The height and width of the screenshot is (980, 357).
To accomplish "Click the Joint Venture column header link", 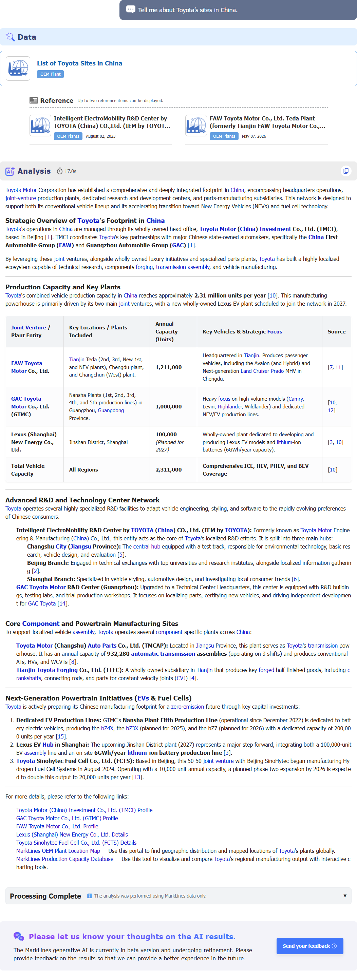I will coord(29,328).
